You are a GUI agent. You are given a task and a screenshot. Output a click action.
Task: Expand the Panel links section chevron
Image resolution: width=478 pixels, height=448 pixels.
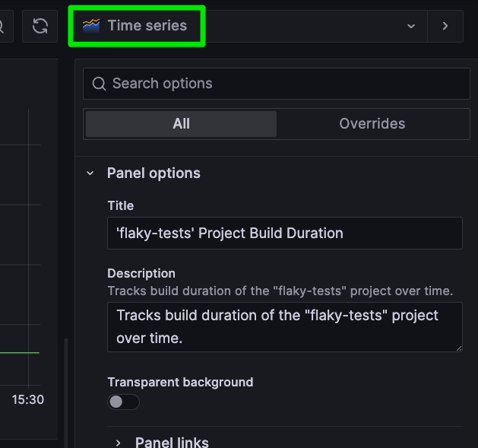point(118,443)
